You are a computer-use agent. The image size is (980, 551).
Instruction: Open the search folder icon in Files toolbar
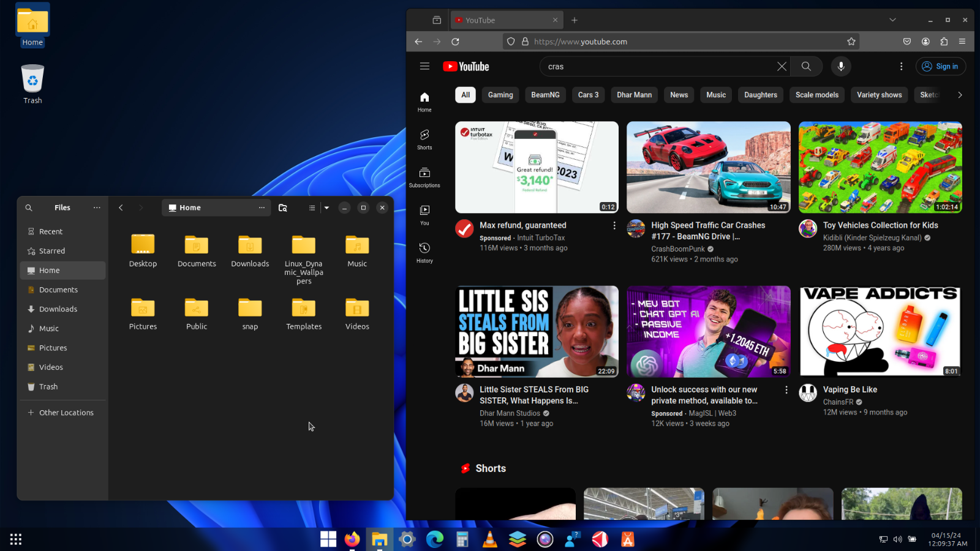(x=282, y=208)
